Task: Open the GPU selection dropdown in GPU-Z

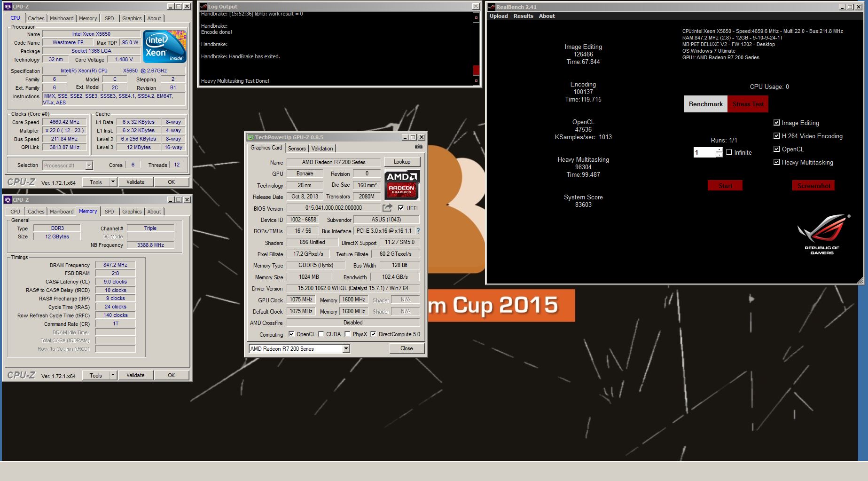Action: coord(346,349)
